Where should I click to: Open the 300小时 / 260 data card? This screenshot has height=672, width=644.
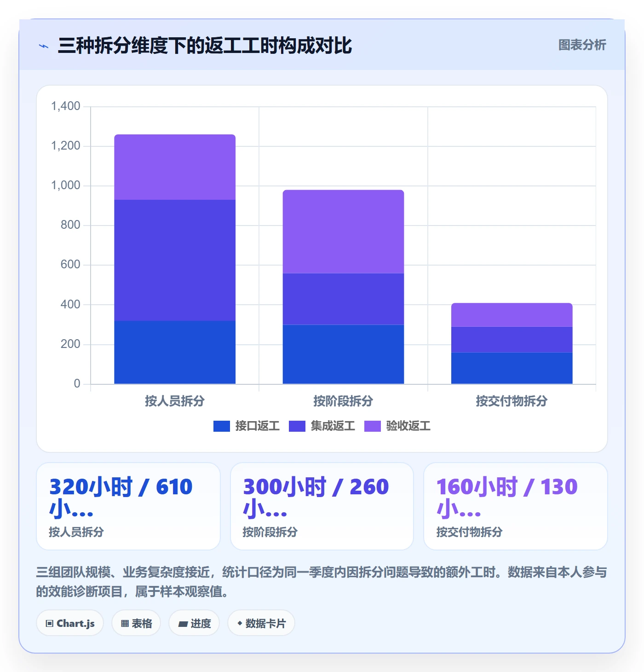[x=322, y=506]
